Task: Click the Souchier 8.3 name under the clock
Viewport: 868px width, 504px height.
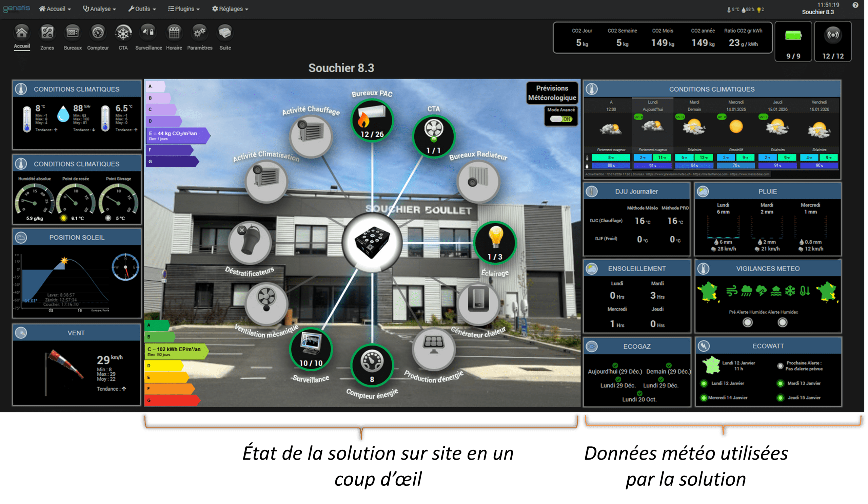Action: click(x=818, y=12)
